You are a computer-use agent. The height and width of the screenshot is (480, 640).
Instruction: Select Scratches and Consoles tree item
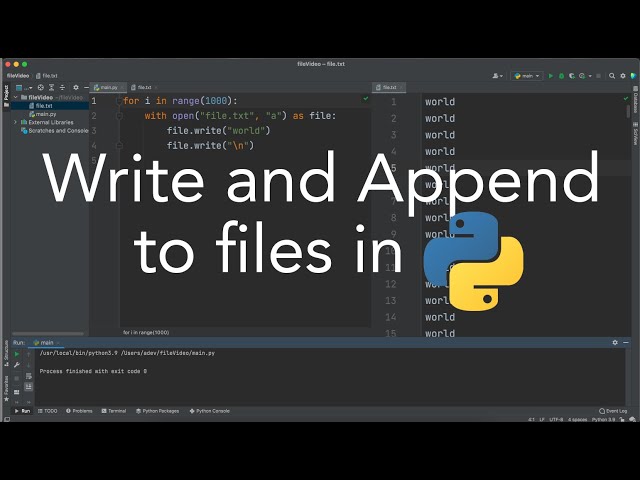click(x=55, y=131)
